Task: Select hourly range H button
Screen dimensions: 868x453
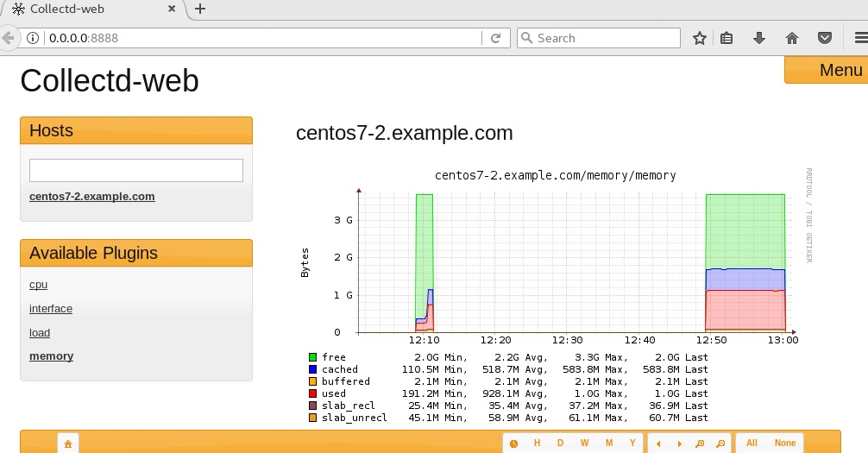Action: coord(537,443)
